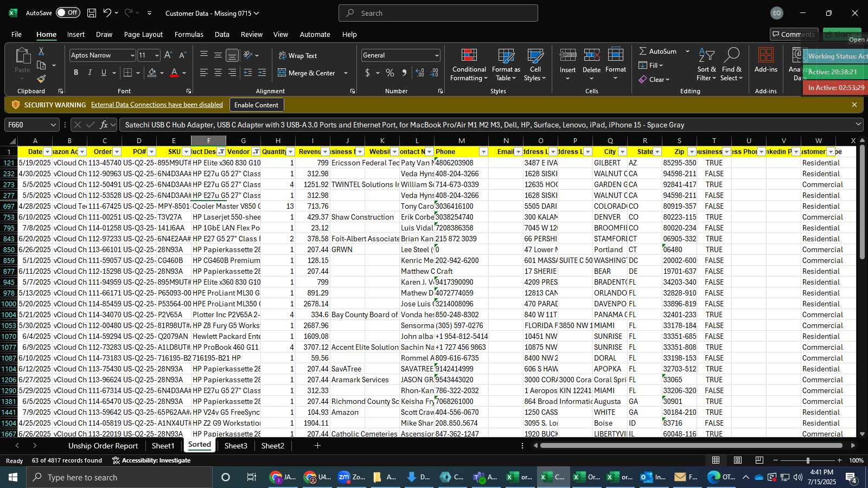Apply Italic formatting
This screenshot has height=488, width=868.
coord(90,73)
